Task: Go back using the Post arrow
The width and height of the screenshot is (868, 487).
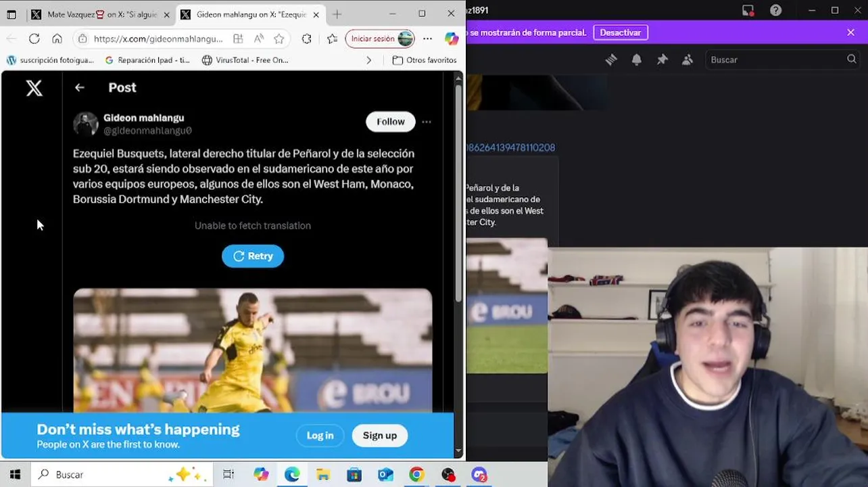Action: click(x=80, y=87)
